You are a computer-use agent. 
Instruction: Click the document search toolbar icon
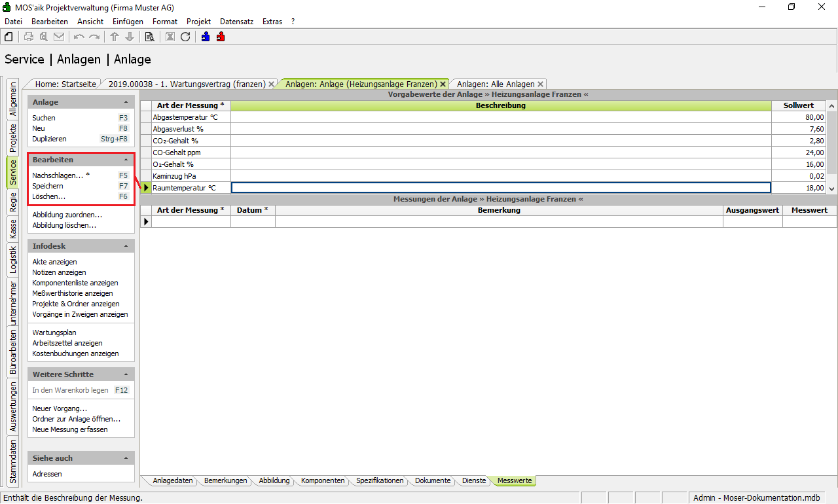coord(149,37)
